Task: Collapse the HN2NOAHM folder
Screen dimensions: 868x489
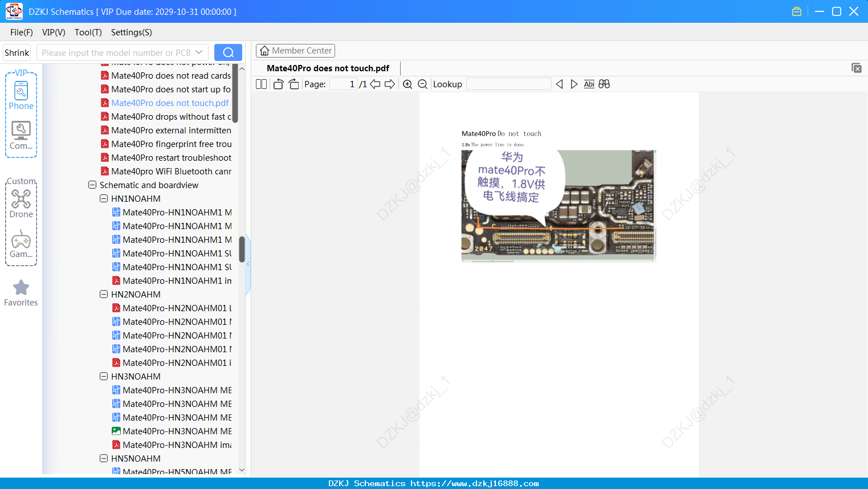Action: 104,295
